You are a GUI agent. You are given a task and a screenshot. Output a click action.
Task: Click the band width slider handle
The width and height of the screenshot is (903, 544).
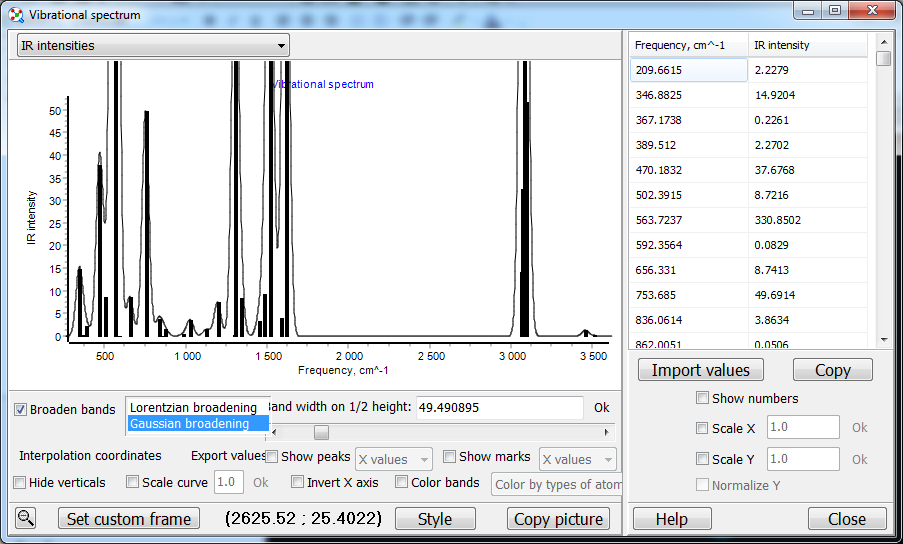pyautogui.click(x=321, y=432)
